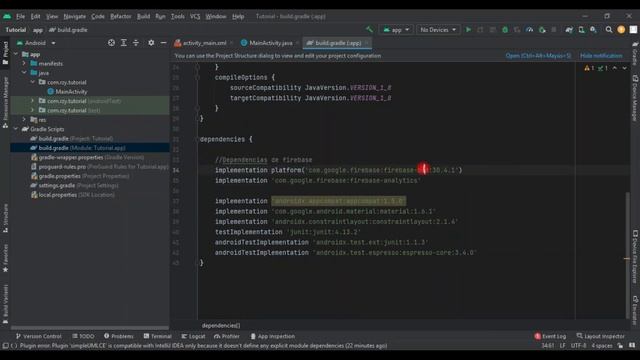The image size is (640, 360).
Task: Open the Profiler tool window
Action: click(227, 336)
